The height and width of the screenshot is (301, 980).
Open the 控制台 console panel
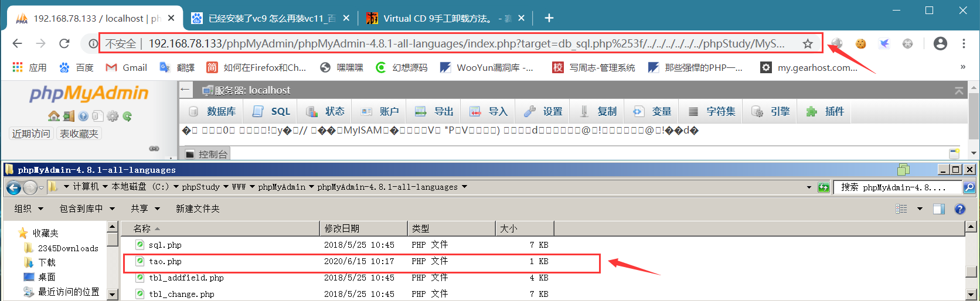point(206,154)
